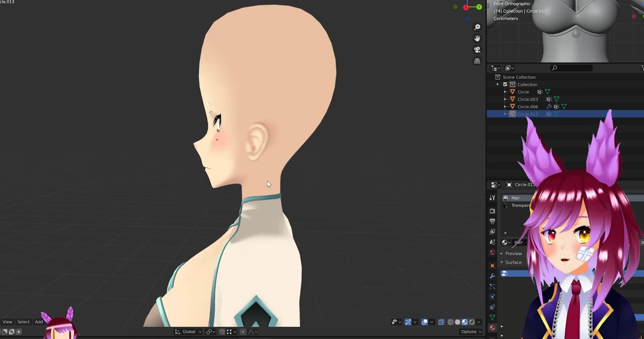Switch to rendered viewport shading
Viewport: 644px width, 339px height.
472,322
